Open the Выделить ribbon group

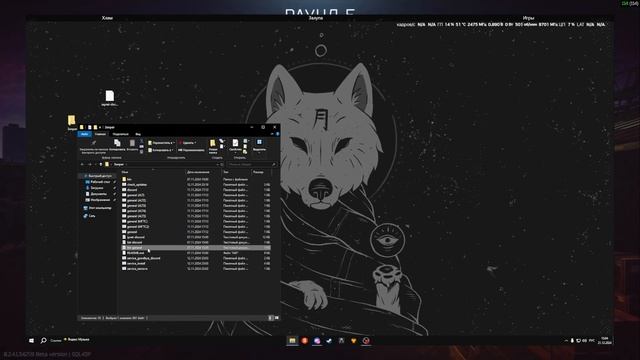coord(259,145)
